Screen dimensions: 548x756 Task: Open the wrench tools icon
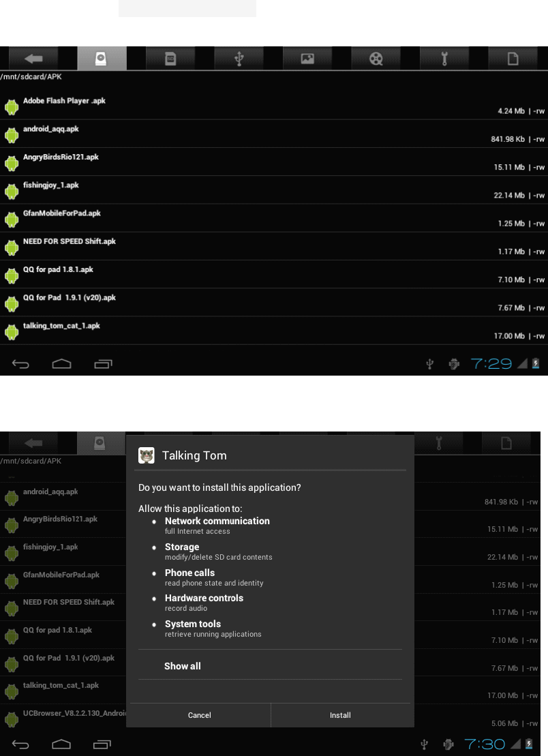point(444,59)
